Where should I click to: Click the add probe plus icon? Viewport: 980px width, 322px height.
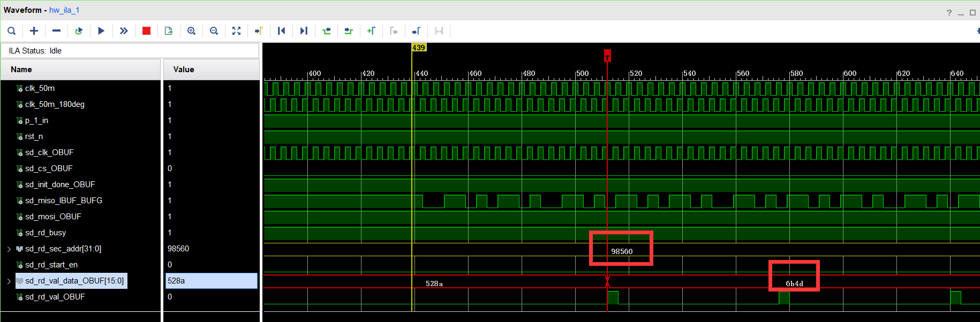click(34, 31)
